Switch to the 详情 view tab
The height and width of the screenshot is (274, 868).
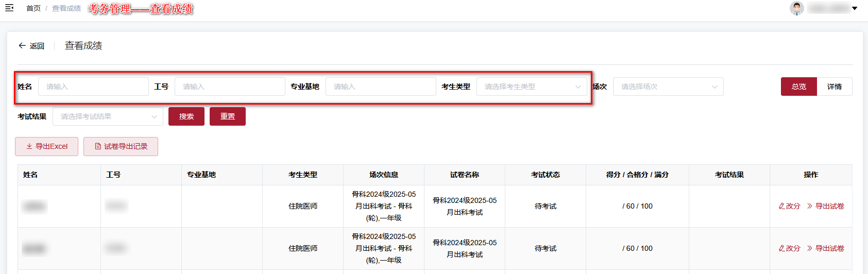pos(835,87)
